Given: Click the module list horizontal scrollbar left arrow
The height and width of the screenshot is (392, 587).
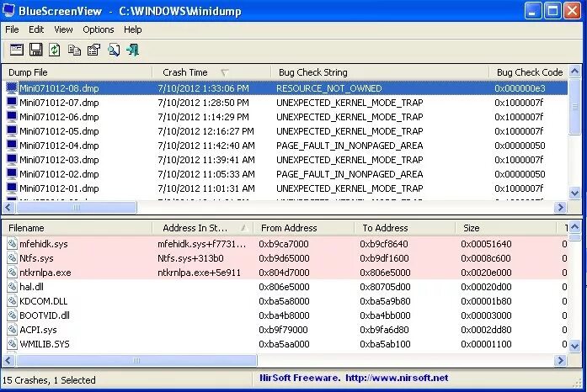Looking at the screenshot, I should pyautogui.click(x=8, y=360).
